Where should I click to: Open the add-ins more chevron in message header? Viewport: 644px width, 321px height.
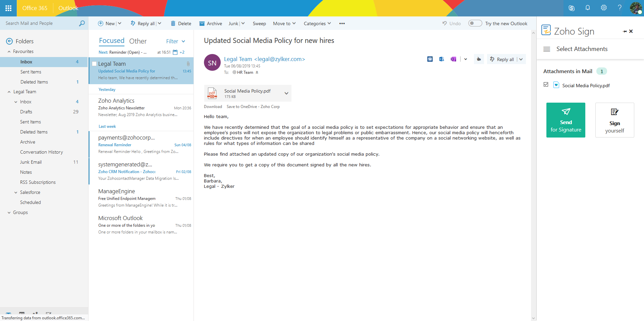click(466, 59)
